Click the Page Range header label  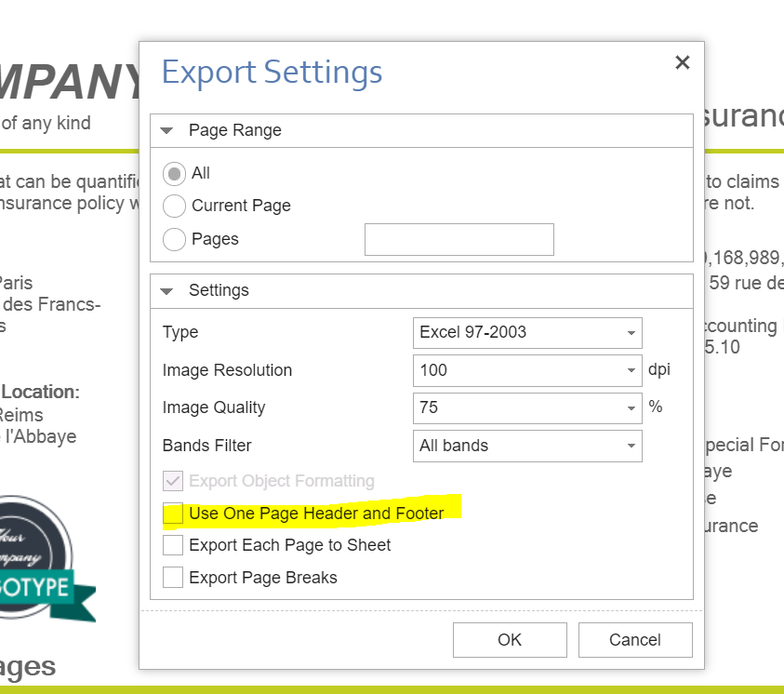tap(235, 130)
